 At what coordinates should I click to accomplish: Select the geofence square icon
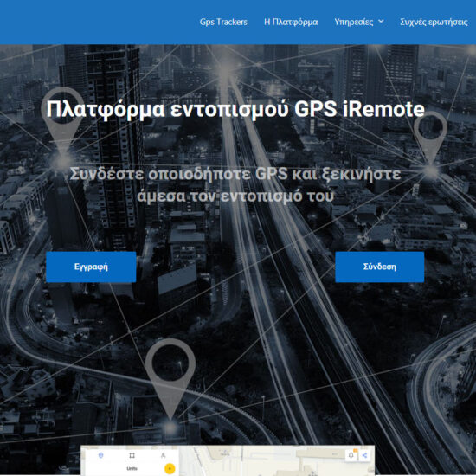(x=132, y=455)
